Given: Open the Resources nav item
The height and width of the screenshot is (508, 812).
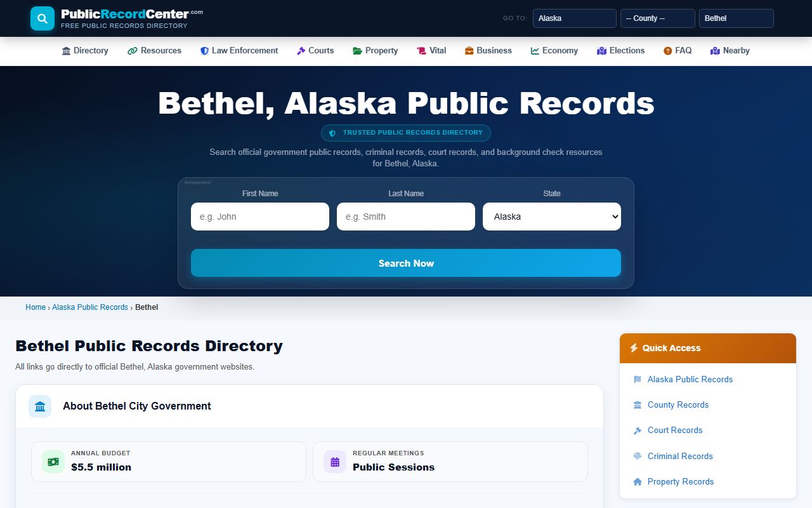Looking at the screenshot, I should pyautogui.click(x=155, y=51).
